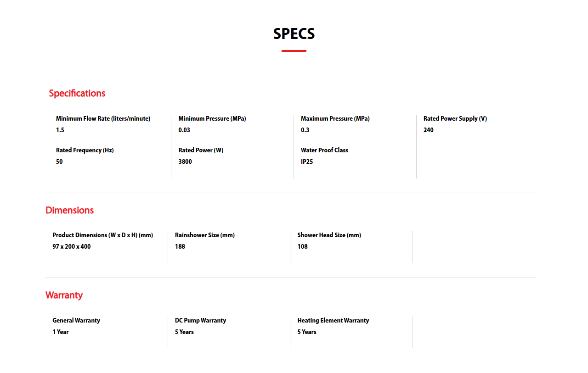Click the IP25 waterproof class value
588x373 pixels.
307,162
